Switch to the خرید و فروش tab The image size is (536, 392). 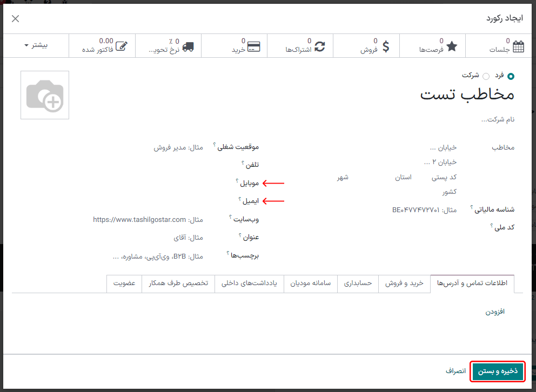pyautogui.click(x=404, y=283)
